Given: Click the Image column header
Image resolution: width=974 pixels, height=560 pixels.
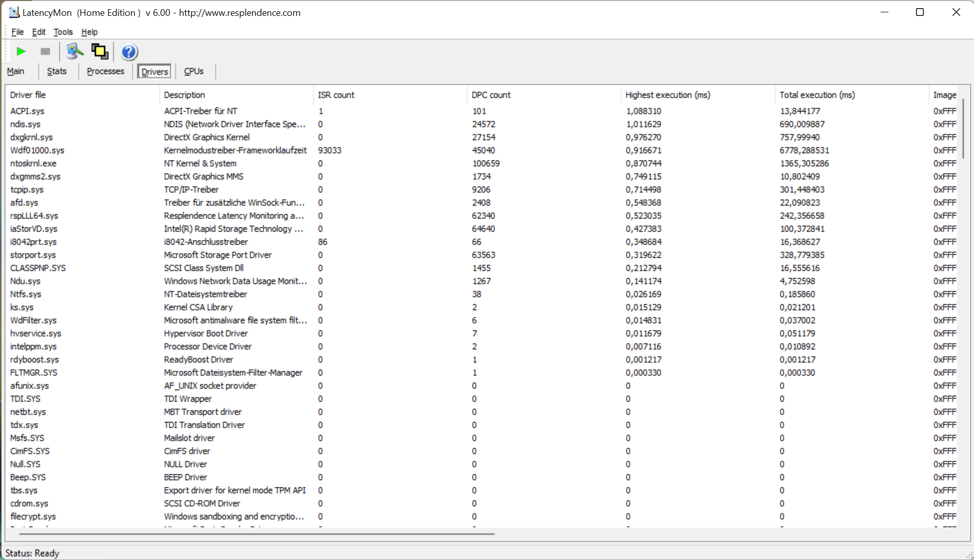Looking at the screenshot, I should click(x=944, y=95).
